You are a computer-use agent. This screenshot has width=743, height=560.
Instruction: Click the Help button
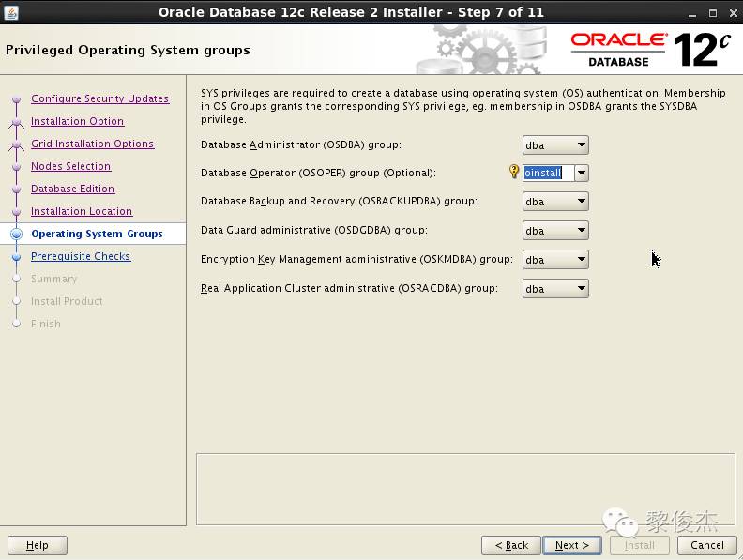click(x=38, y=545)
